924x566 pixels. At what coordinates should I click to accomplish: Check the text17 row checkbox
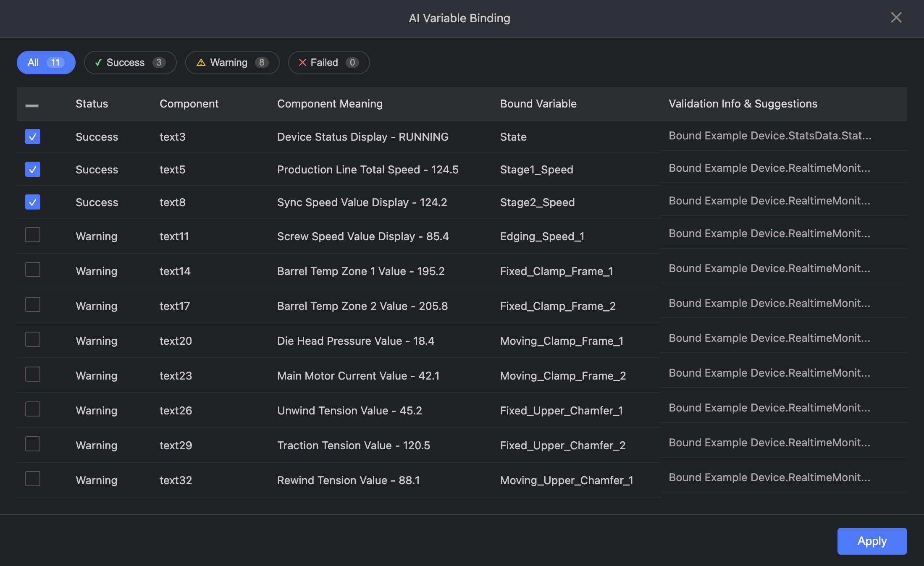tap(33, 304)
